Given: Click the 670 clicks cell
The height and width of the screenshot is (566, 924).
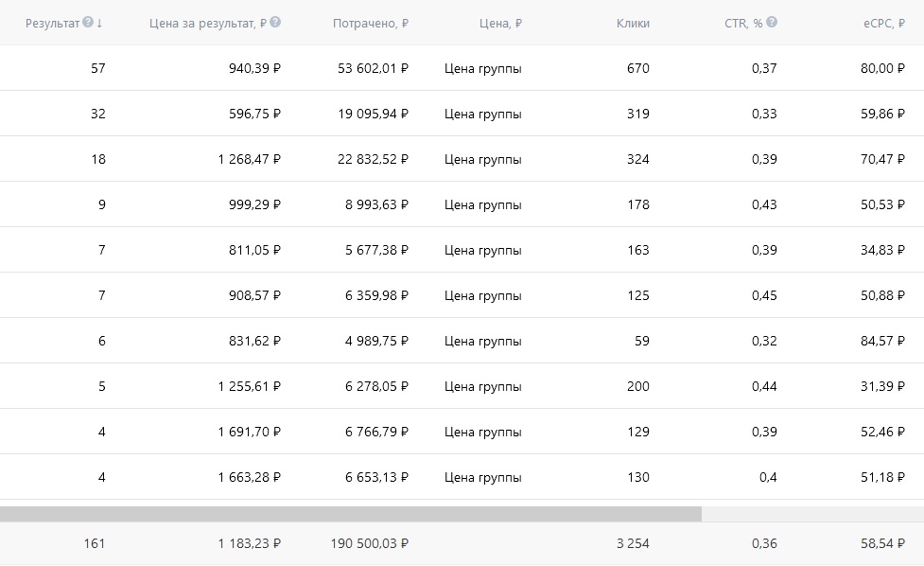Looking at the screenshot, I should coord(637,68).
